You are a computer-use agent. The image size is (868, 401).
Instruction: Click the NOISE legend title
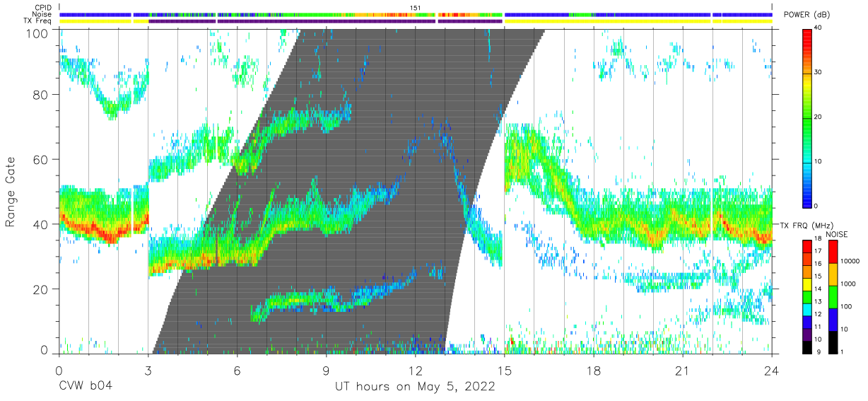[838, 234]
